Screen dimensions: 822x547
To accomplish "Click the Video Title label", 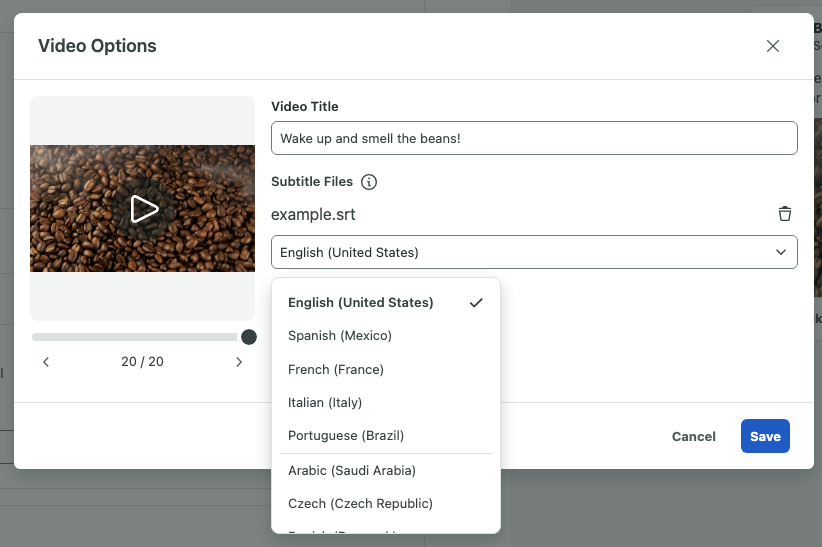I will pyautogui.click(x=305, y=106).
